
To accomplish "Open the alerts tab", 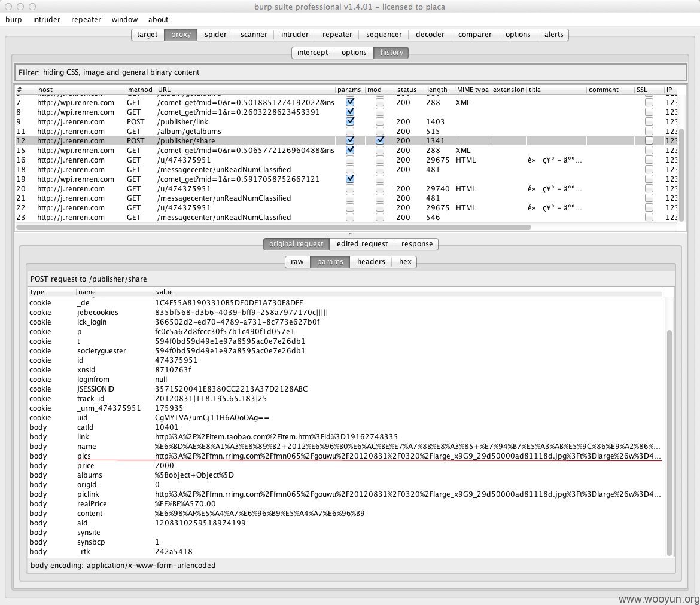I will pyautogui.click(x=553, y=35).
